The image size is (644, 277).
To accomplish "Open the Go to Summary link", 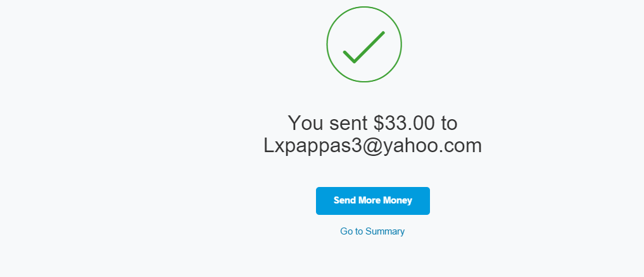I will click(372, 231).
